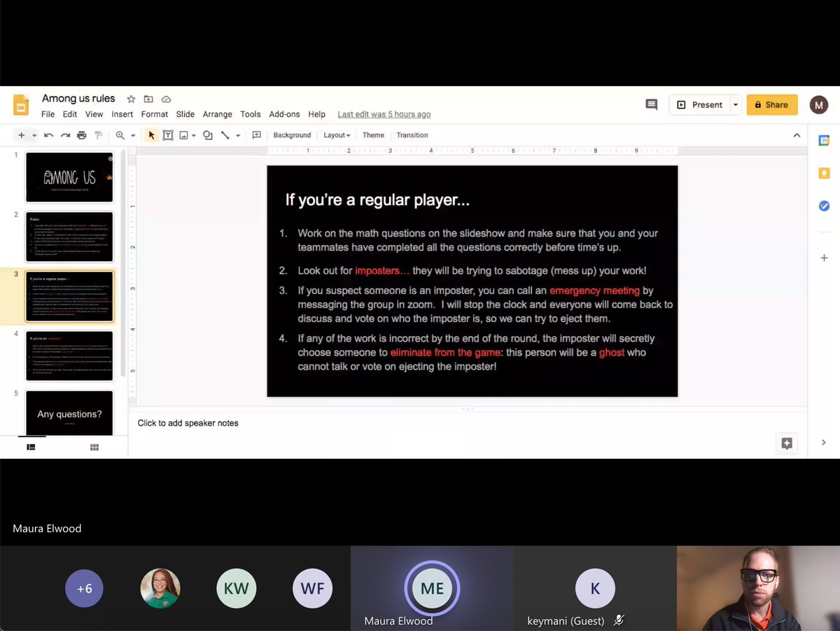Viewport: 840px width, 631px height.
Task: Select the cursor select tool
Action: click(151, 135)
